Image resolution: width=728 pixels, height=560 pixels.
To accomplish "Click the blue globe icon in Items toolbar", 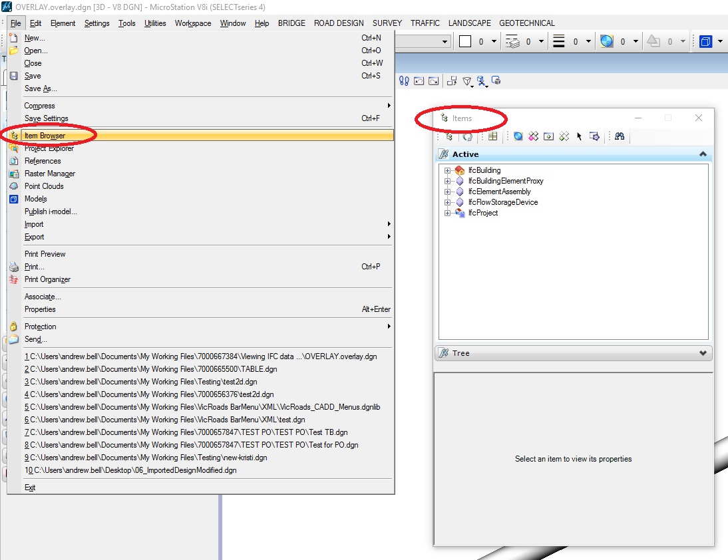I will (518, 136).
